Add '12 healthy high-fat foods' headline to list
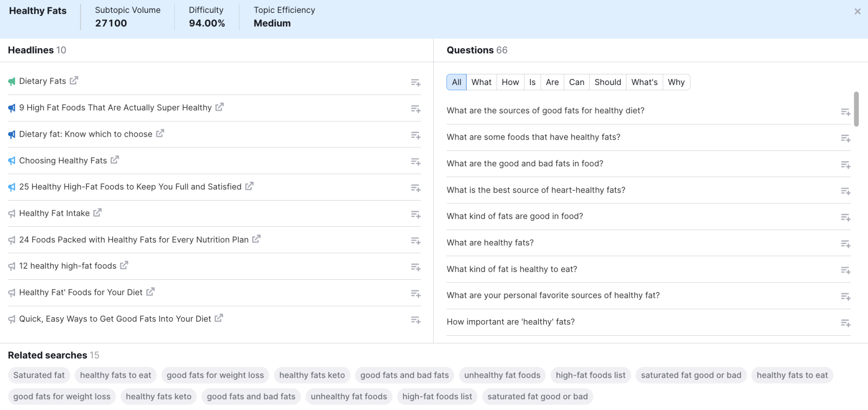 415,267
